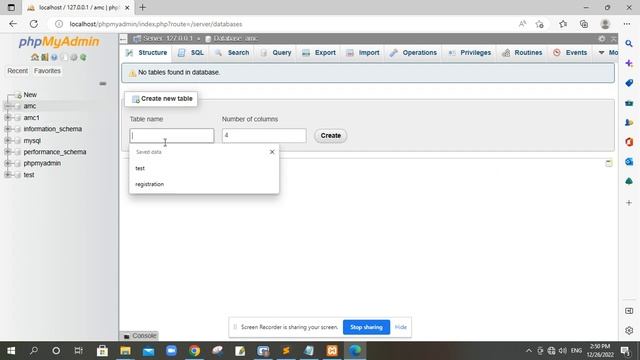Open Collections icon in Edge toolbar

coord(584,24)
